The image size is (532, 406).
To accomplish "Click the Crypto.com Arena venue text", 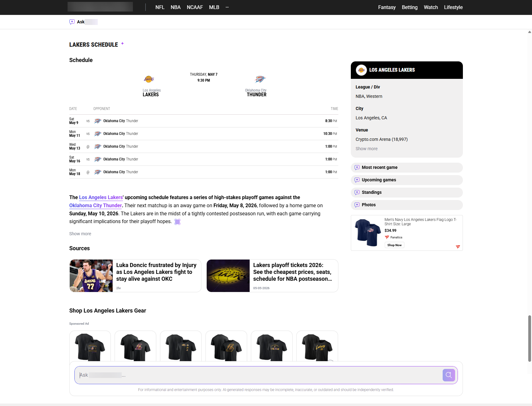I will coord(381,139).
